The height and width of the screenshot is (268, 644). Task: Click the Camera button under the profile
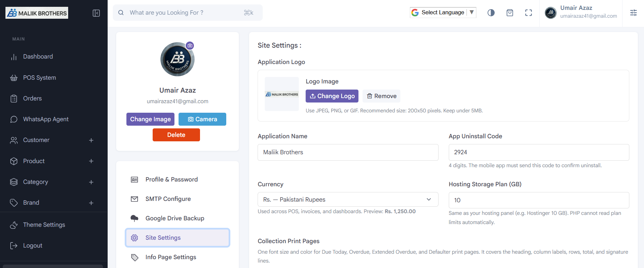(202, 119)
